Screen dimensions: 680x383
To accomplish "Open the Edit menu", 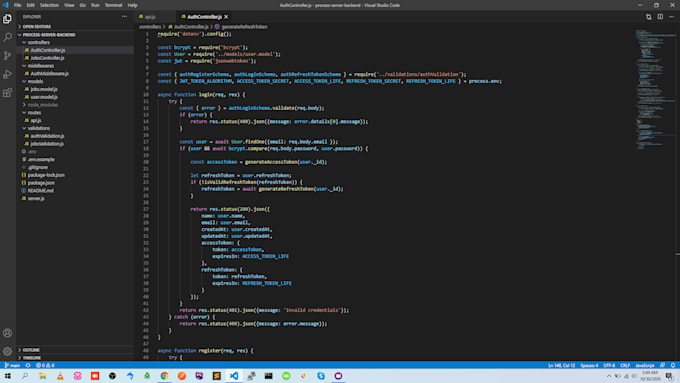I will point(30,5).
